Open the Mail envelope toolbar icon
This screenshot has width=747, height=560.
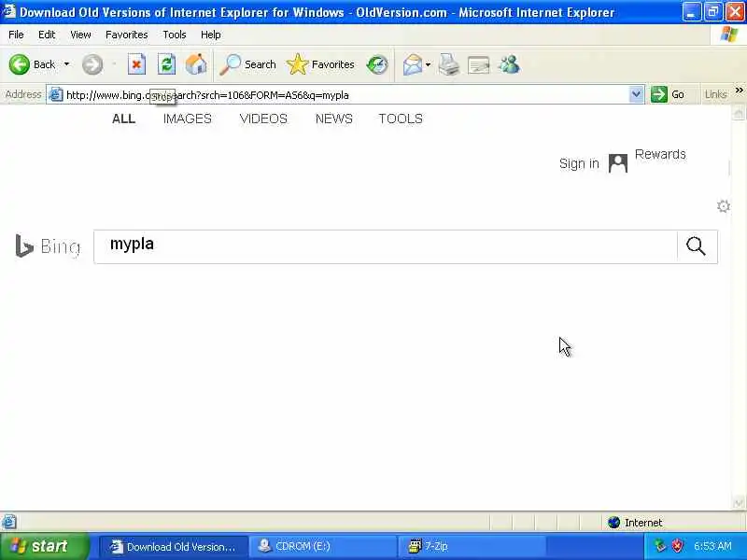tap(413, 64)
